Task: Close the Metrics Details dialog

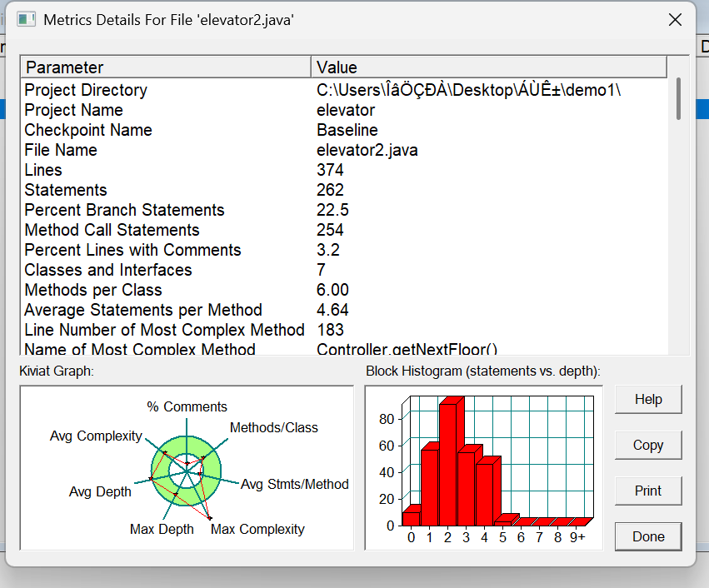Action: tap(675, 20)
